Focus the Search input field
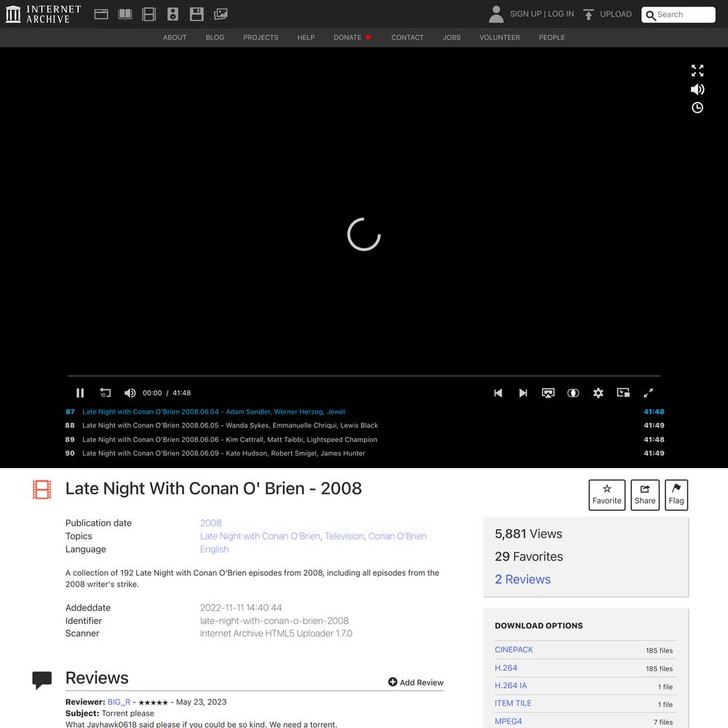The width and height of the screenshot is (728, 728). pyautogui.click(x=678, y=15)
